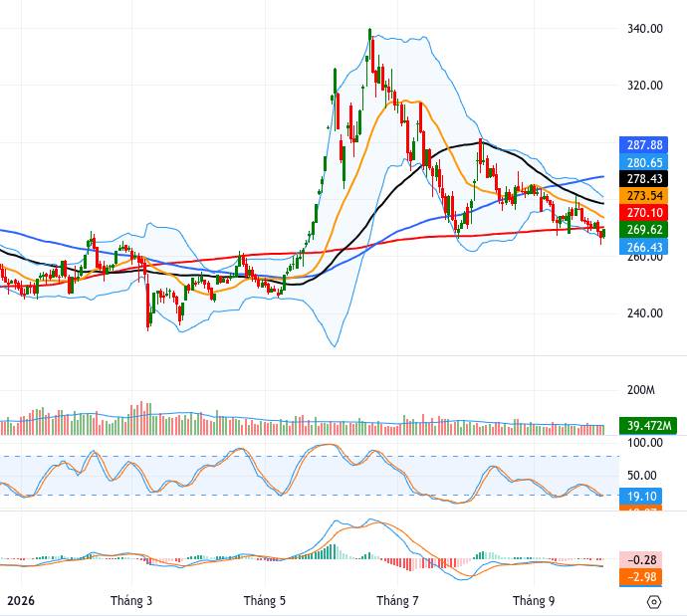Click the red 270.10 price label
Screen dimensions: 687x616
point(643,213)
